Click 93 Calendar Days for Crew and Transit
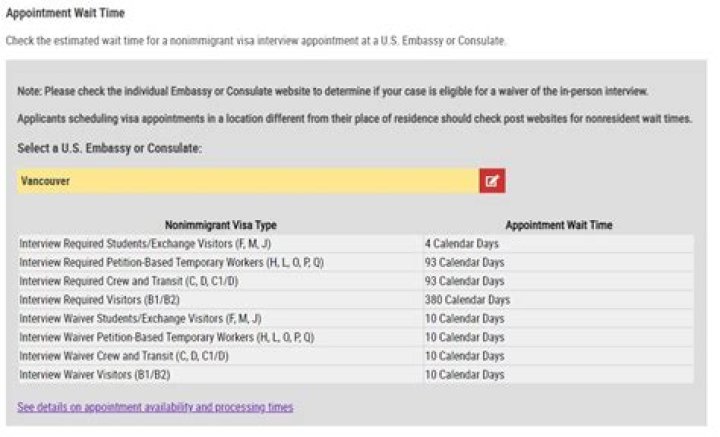The height and width of the screenshot is (437, 720). click(x=464, y=281)
